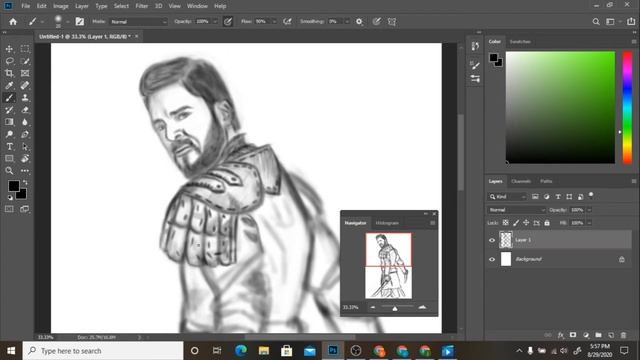Select the Zoom tool in toolbox
The height and width of the screenshot is (360, 640).
(x=9, y=171)
